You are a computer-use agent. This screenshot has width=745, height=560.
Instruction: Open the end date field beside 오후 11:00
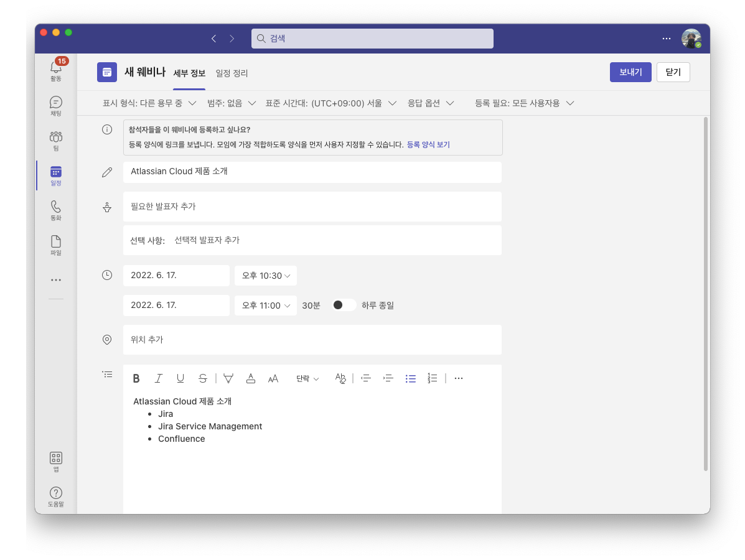coord(176,306)
